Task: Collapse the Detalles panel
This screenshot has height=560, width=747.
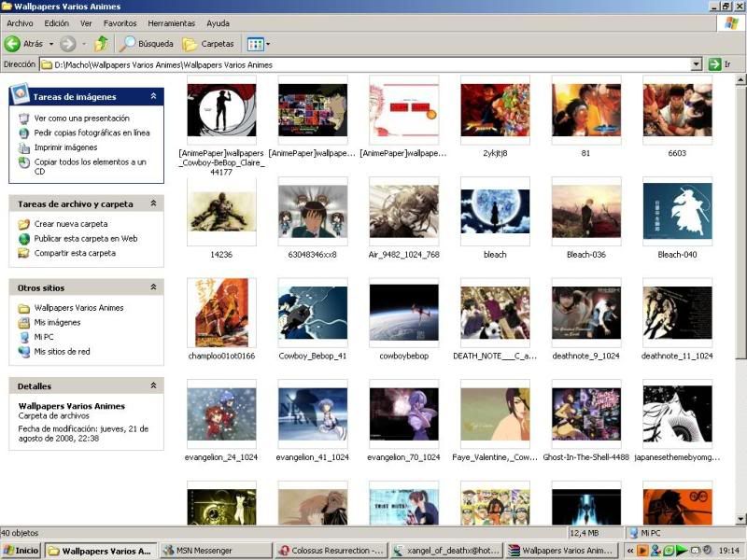Action: pos(153,385)
